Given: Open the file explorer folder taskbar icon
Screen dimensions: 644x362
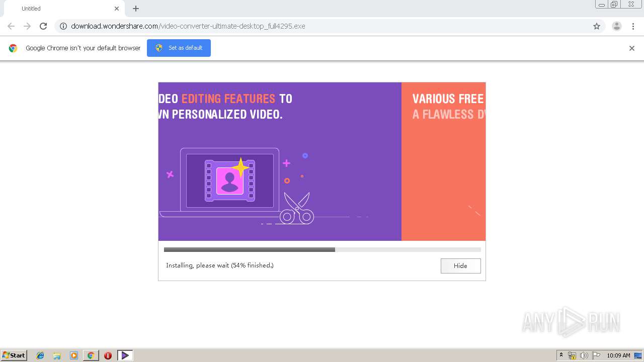Looking at the screenshot, I should (57, 355).
